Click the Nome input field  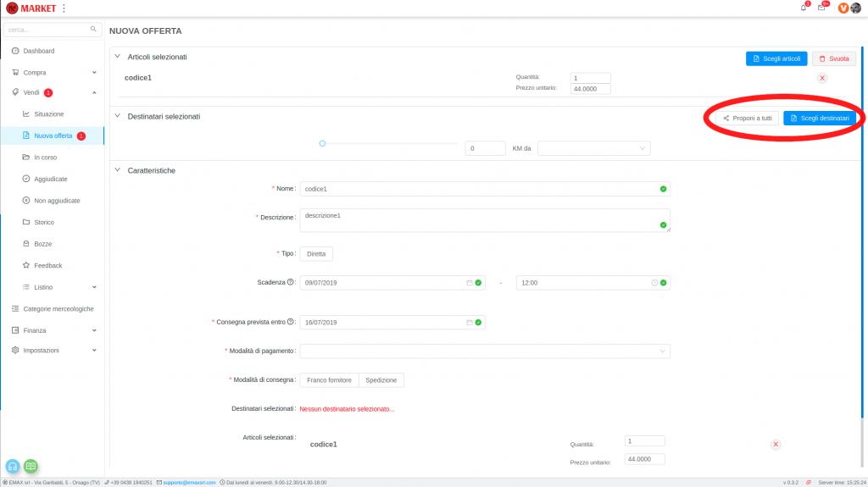click(x=479, y=189)
